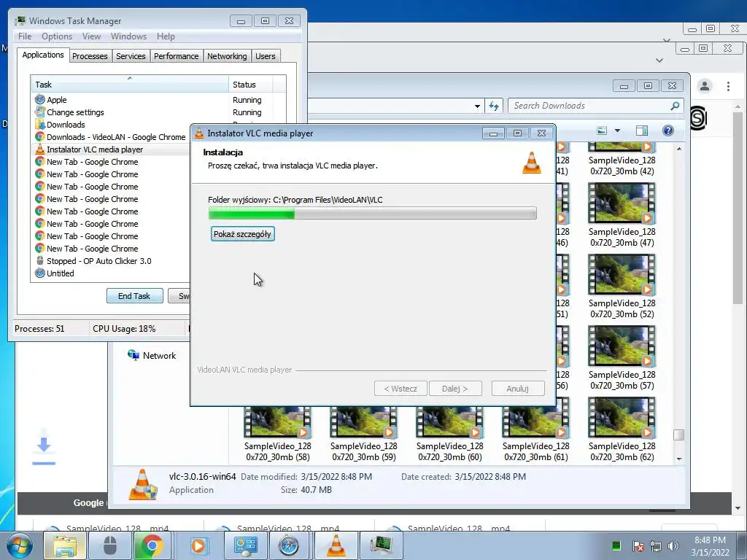Click the network tray icon

(x=656, y=546)
